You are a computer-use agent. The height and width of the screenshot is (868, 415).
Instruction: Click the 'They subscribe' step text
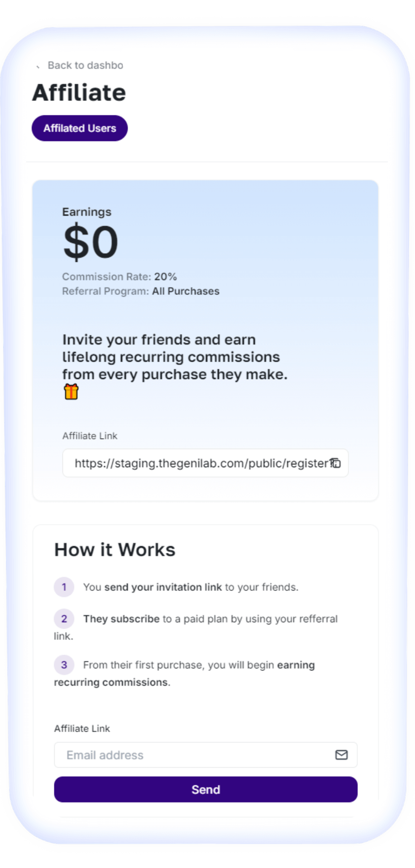tap(121, 619)
